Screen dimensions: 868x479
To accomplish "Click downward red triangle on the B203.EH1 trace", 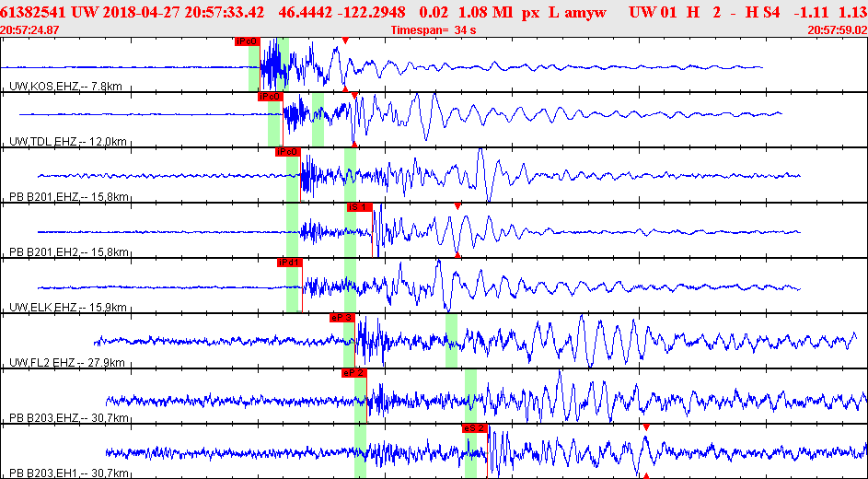I will tap(646, 427).
